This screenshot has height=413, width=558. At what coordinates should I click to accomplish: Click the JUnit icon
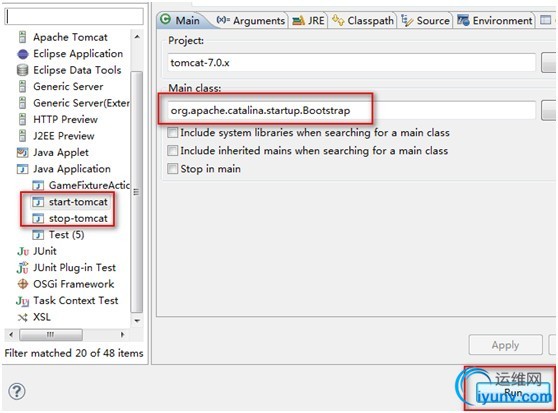pos(23,251)
